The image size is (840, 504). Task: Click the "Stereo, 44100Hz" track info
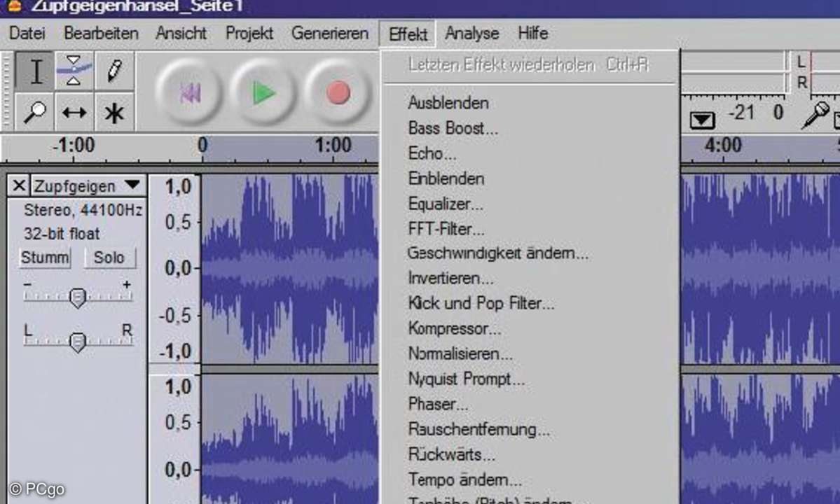[x=83, y=210]
